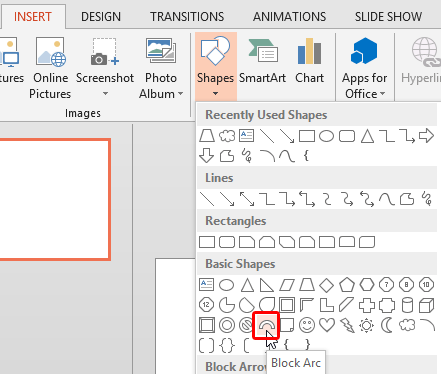The width and height of the screenshot is (441, 374).
Task: Insert the Sun shape
Action: [367, 325]
